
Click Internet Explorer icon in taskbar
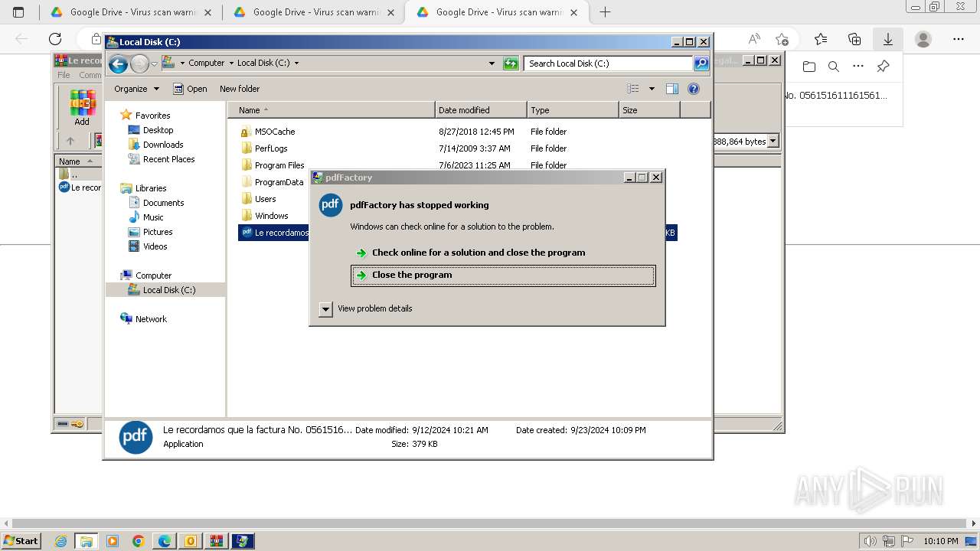[x=61, y=541]
